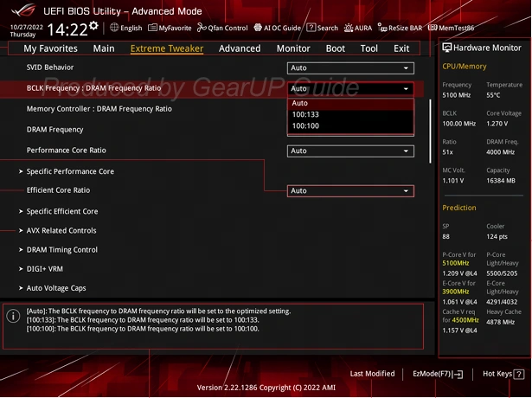Click the ROG logo in the header
The width and height of the screenshot is (532, 398).
23,10
